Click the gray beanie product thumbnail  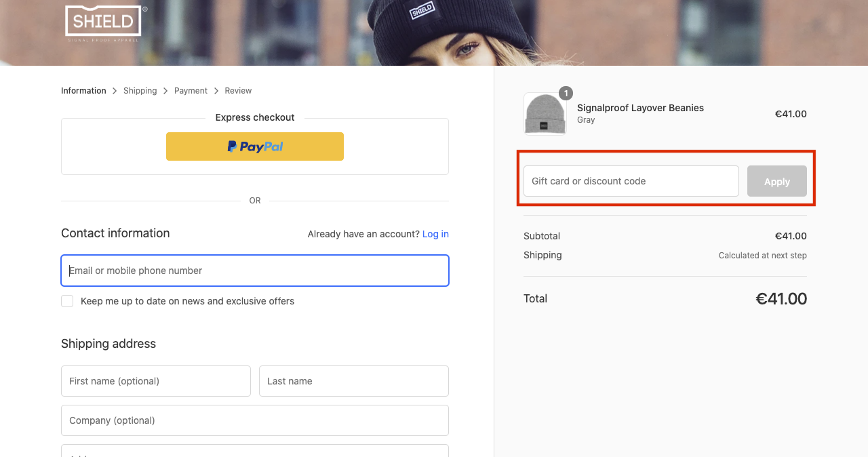545,114
